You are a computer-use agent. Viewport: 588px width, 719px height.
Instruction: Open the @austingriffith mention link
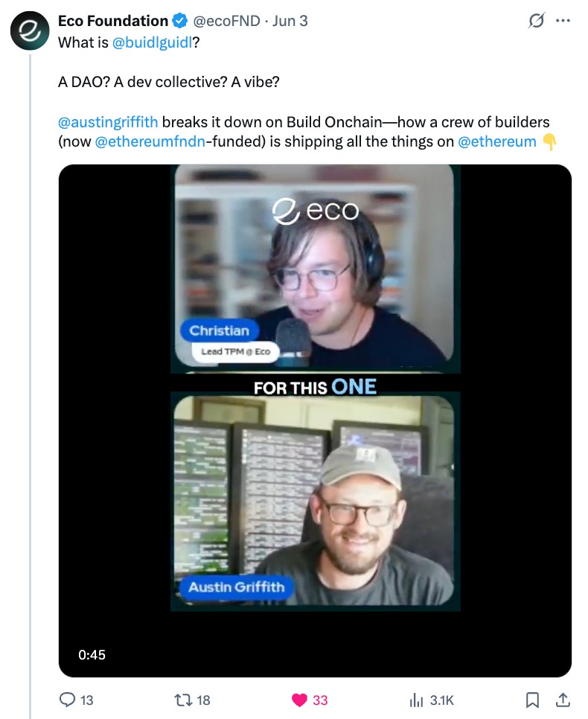(x=108, y=122)
